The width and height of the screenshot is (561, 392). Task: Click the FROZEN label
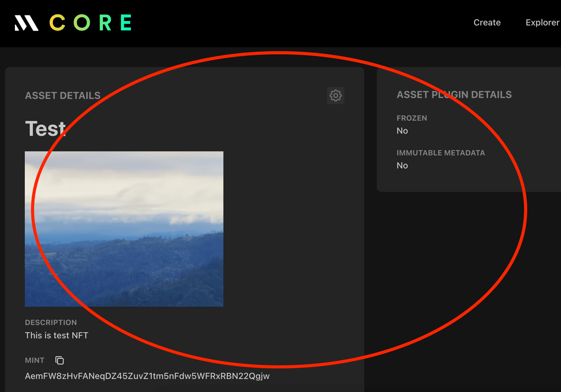click(x=412, y=118)
